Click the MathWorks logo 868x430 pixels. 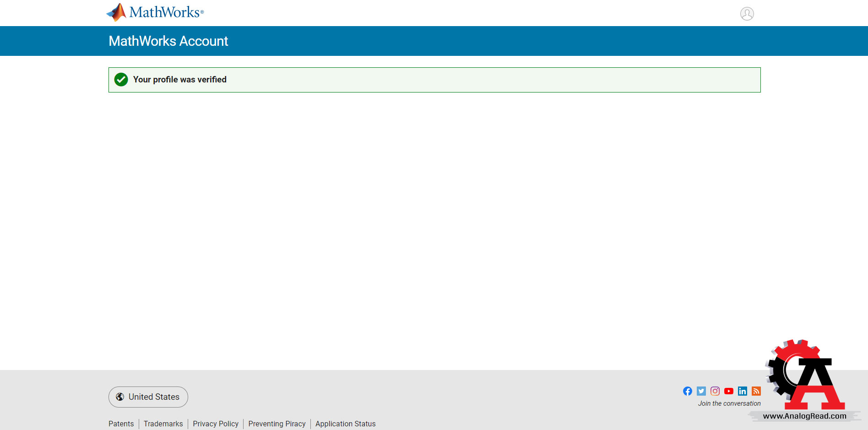(155, 12)
